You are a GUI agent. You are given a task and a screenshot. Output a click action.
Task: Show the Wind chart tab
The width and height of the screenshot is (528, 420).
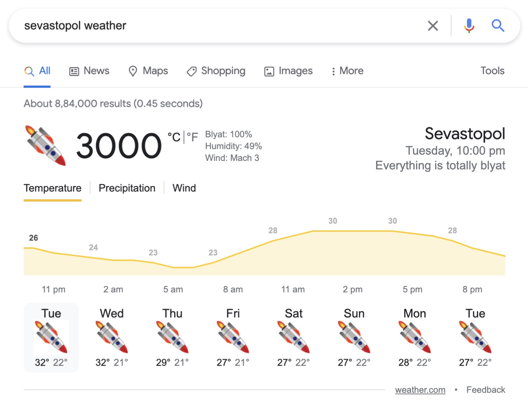(x=184, y=188)
